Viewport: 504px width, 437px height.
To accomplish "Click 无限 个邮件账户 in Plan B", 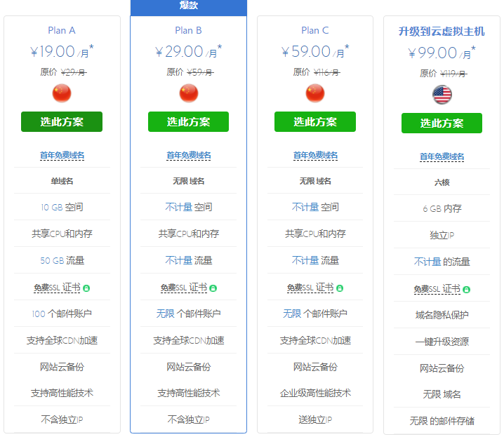I will coord(189,314).
